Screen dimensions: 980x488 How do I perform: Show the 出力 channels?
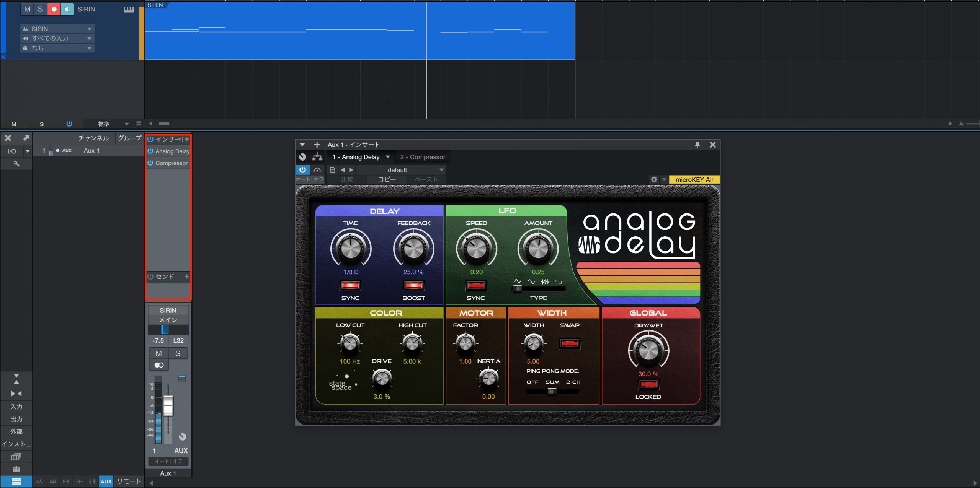tap(16, 419)
